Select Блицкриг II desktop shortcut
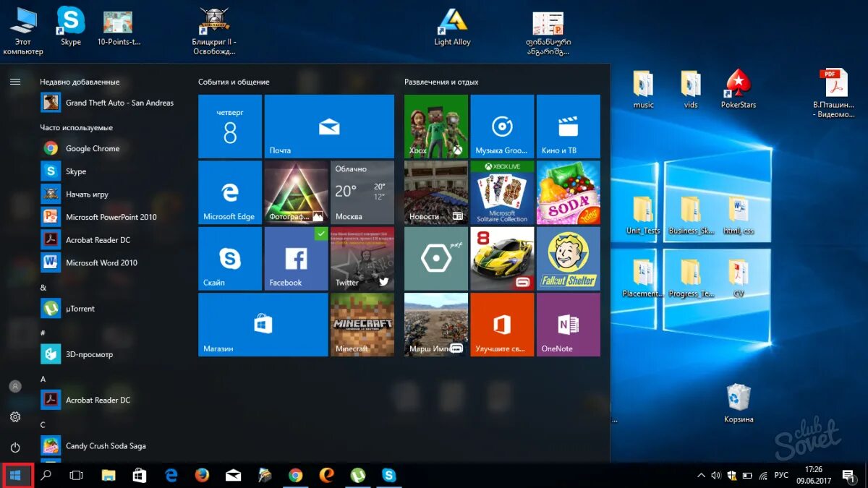Viewport: 868px width, 488px height. (x=214, y=32)
